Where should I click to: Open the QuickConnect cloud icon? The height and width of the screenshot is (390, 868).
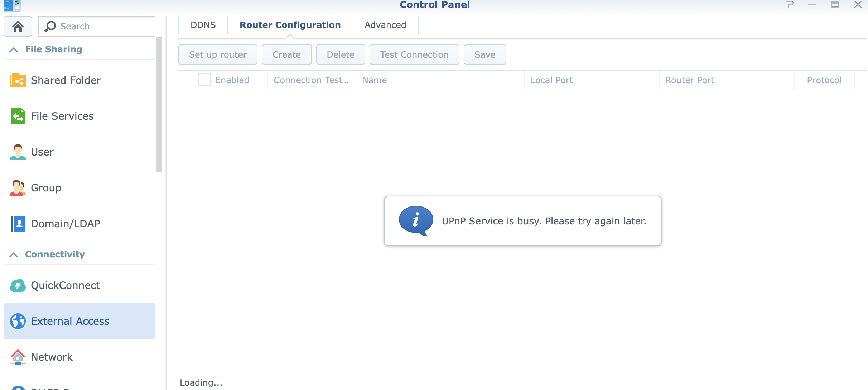pos(18,285)
